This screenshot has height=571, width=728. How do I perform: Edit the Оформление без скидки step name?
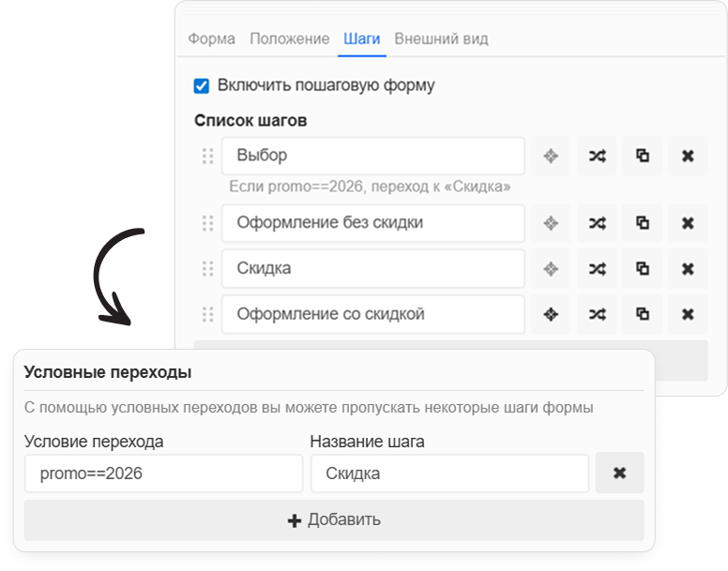[x=372, y=223]
